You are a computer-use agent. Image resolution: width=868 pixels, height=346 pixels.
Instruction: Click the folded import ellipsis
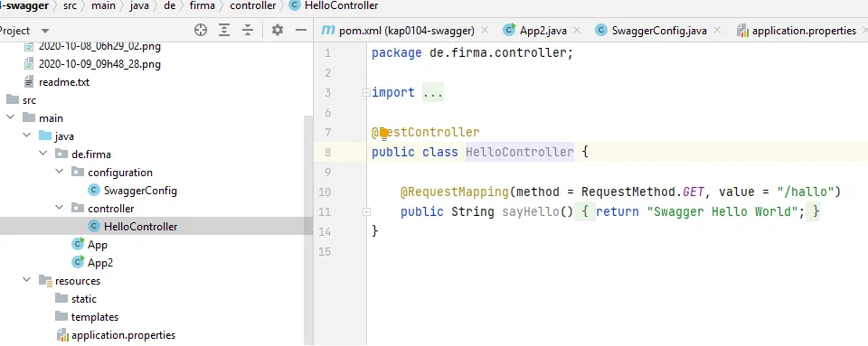[x=432, y=93]
